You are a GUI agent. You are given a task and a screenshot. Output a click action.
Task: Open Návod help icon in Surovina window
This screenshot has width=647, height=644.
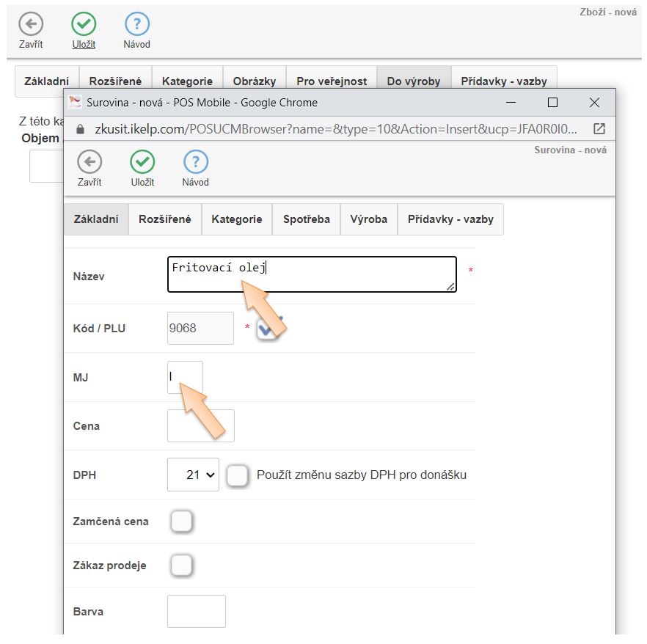195,162
